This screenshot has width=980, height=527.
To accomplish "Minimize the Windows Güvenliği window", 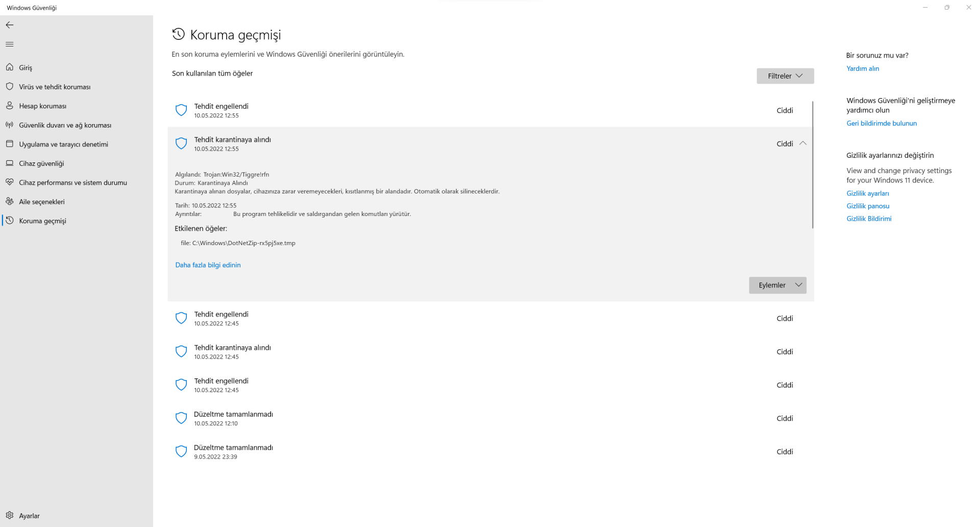I will pos(925,8).
